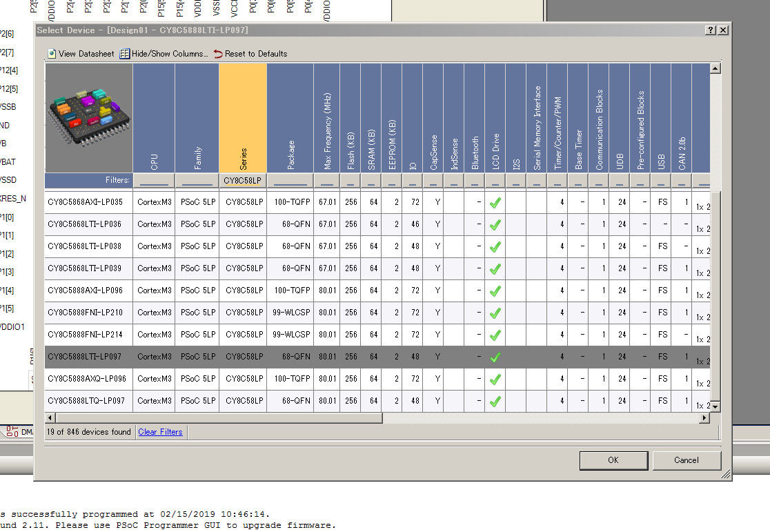Select device CY8C5868LTI-LP036
Screen dimensions: 770x532
(x=84, y=224)
